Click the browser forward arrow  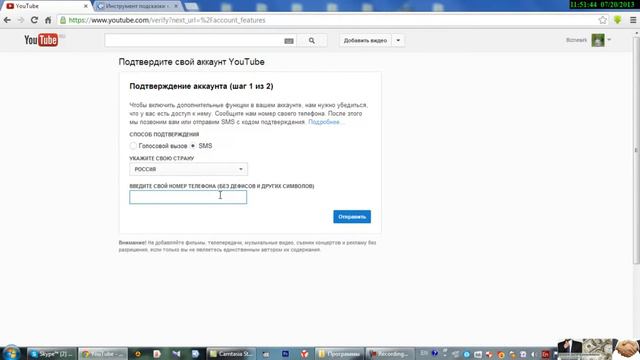coord(21,20)
